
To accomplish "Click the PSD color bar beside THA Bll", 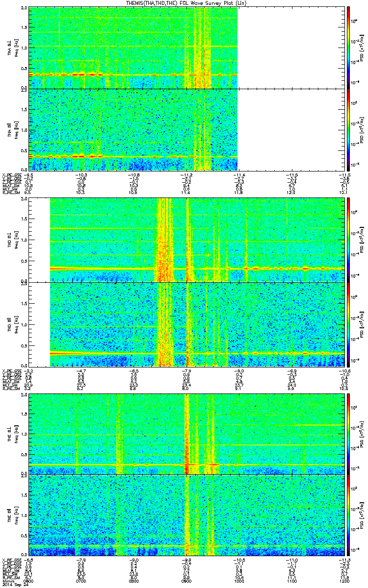I will pyautogui.click(x=348, y=129).
